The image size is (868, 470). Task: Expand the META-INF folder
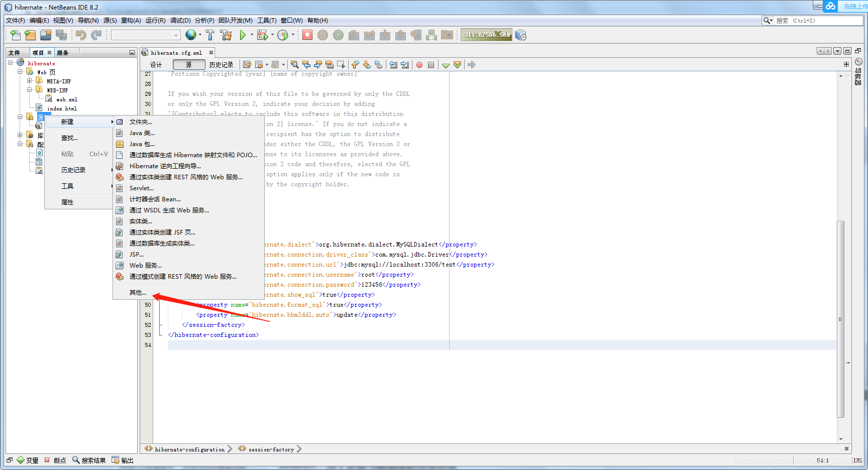[29, 81]
